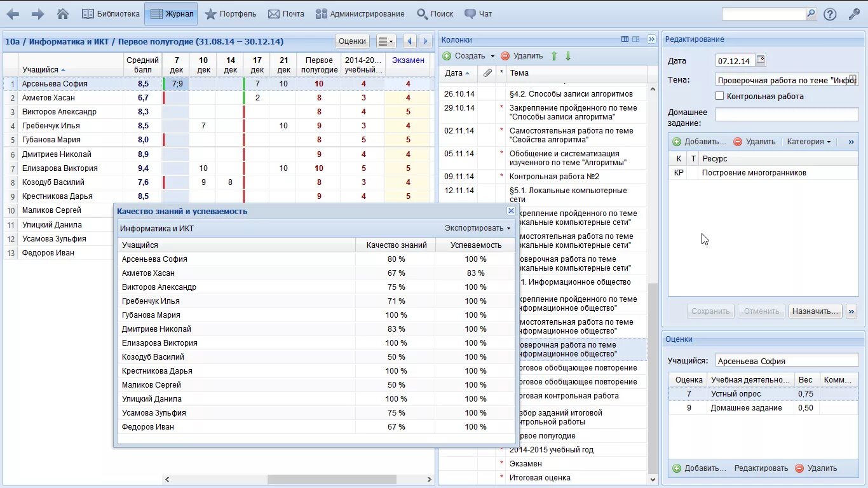Screen dimensions: 868x488
Task: Click the Учащийся field in Оценки panel
Action: click(787, 361)
